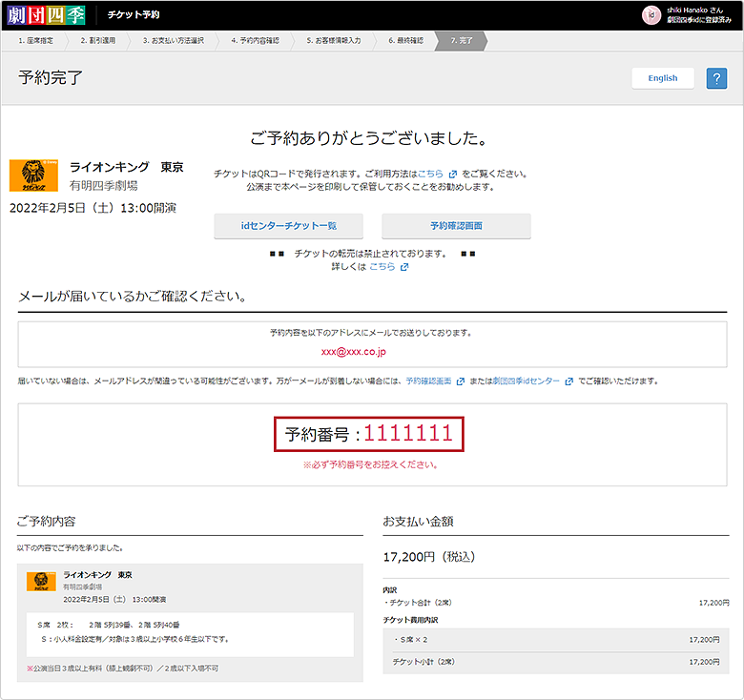This screenshot has width=744, height=700.
Task: Select step 6. 最終確認
Action: [x=405, y=41]
